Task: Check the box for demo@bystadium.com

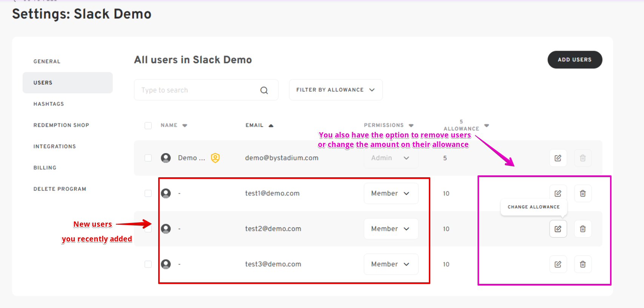Action: pyautogui.click(x=148, y=158)
